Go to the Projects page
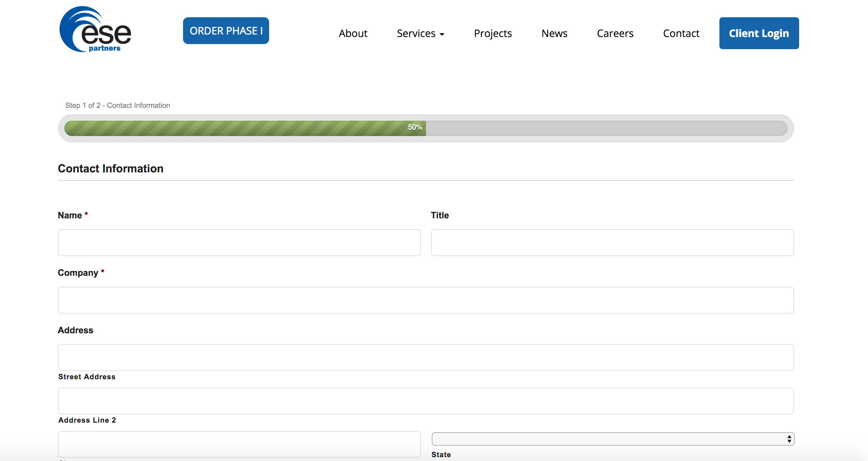This screenshot has height=461, width=868. (493, 34)
